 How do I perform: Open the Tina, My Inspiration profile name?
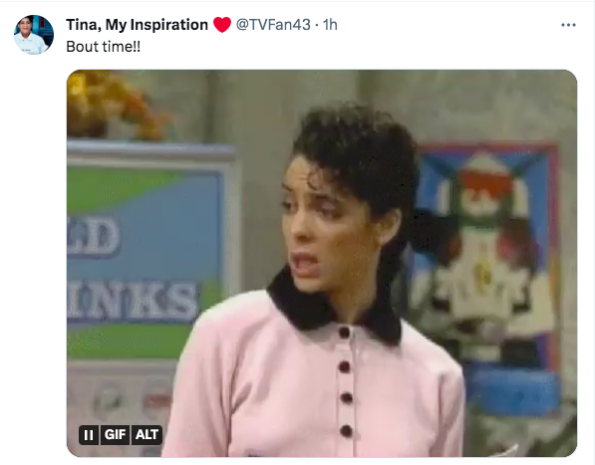pos(137,25)
